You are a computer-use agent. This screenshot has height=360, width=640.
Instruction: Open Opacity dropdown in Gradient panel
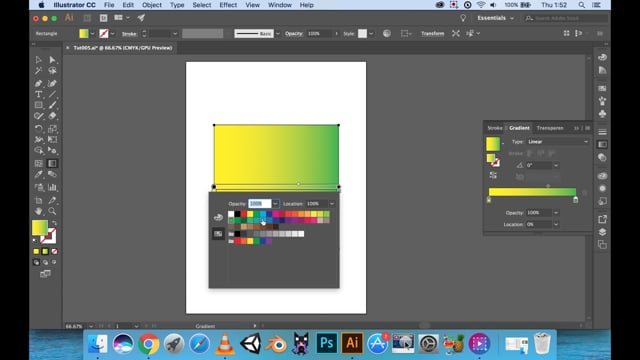556,213
